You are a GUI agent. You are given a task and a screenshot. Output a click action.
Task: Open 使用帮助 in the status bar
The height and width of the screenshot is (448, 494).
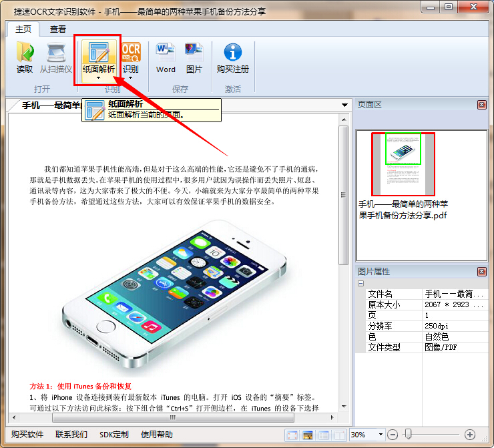157,435
